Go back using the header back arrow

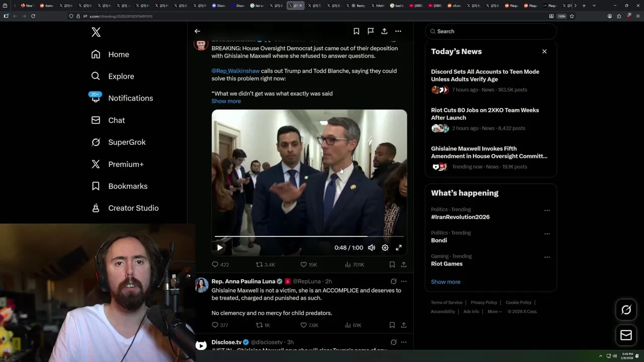197,31
